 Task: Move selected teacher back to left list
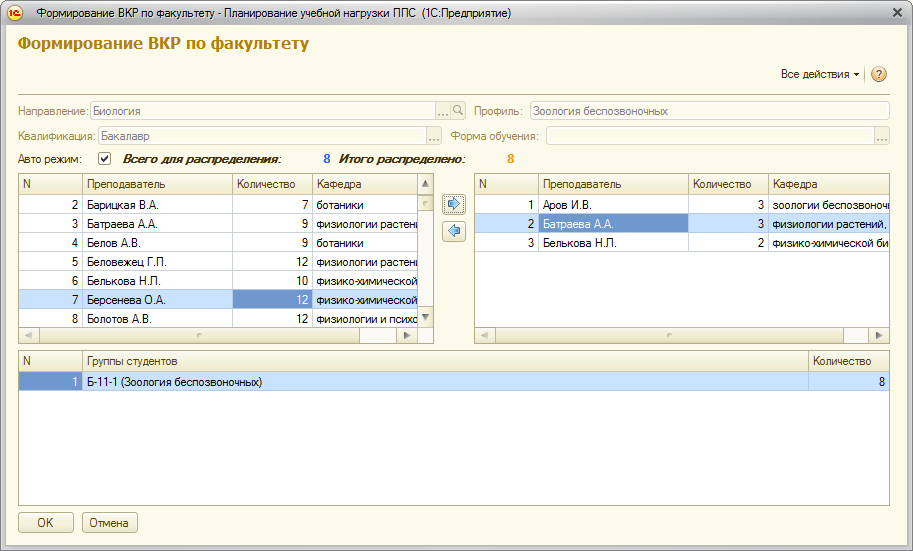[x=454, y=231]
